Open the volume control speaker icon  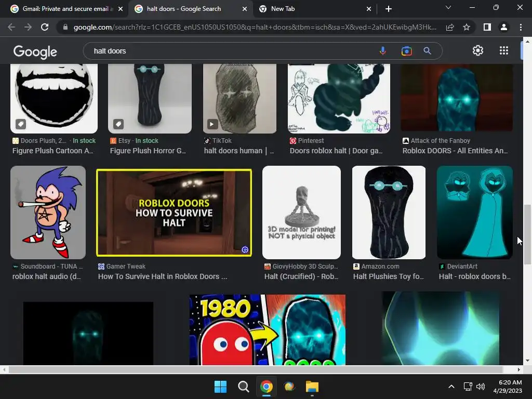click(x=481, y=387)
